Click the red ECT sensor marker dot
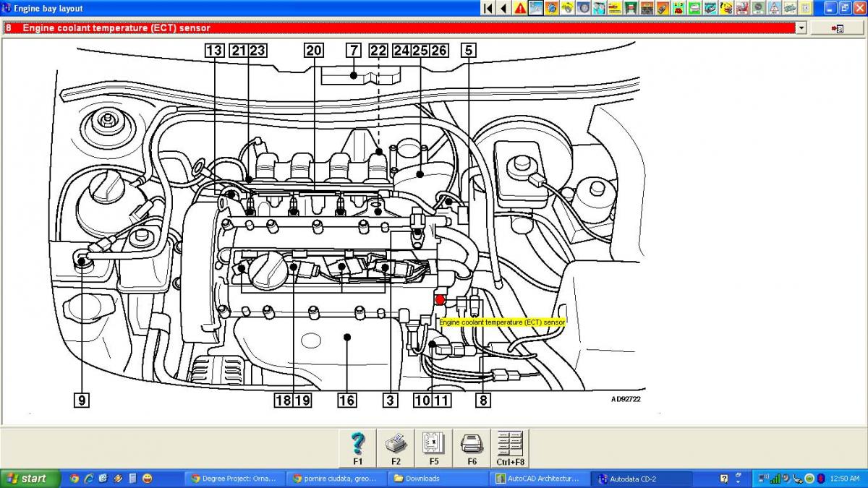Image resolution: width=868 pixels, height=488 pixels. pyautogui.click(x=440, y=299)
